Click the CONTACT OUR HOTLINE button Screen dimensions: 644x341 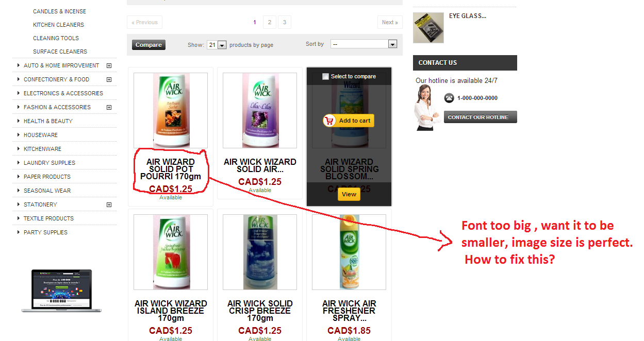[480, 117]
